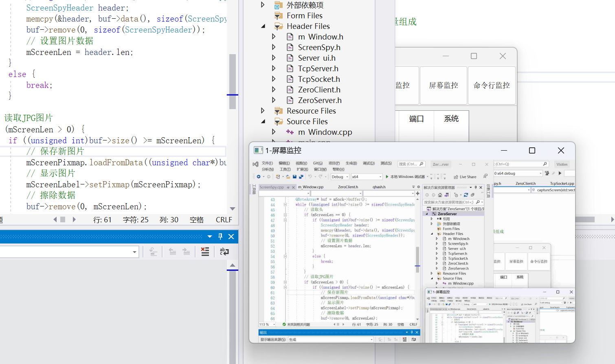Go to next message in output toolbar
This screenshot has height=364, width=615.
click(186, 252)
